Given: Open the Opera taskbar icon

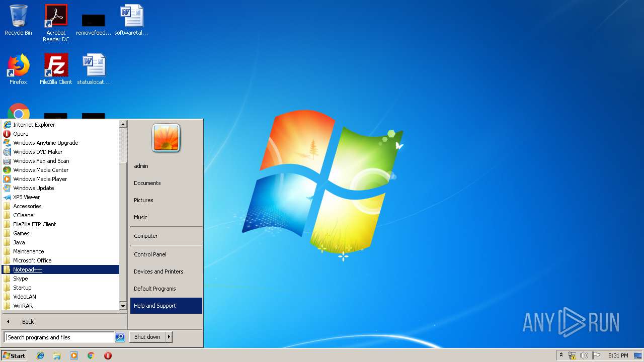Looking at the screenshot, I should click(108, 355).
